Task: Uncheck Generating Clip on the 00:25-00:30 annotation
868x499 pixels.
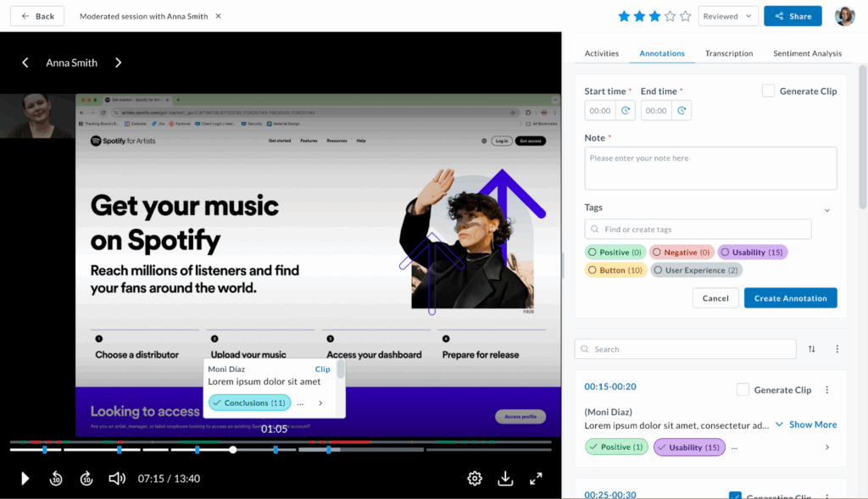Action: pos(737,496)
